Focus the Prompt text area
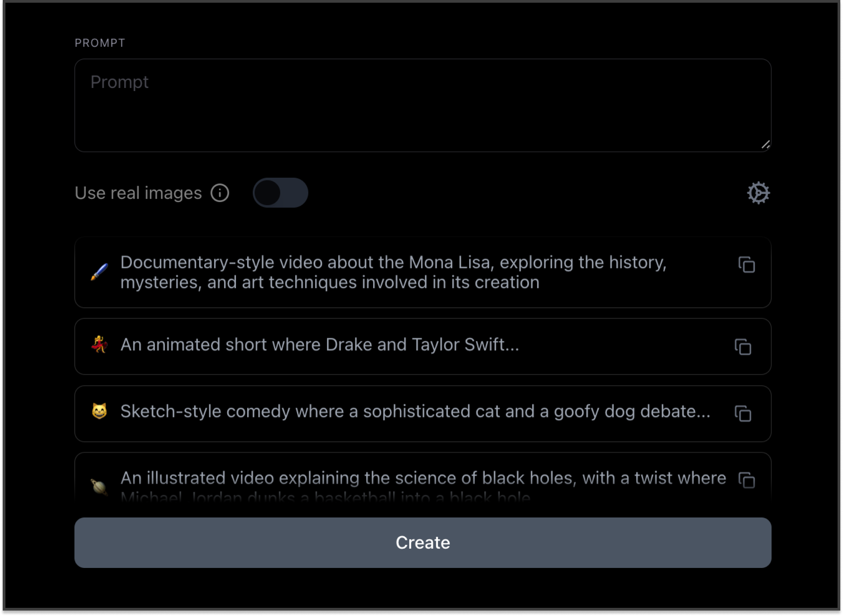 tap(422, 105)
